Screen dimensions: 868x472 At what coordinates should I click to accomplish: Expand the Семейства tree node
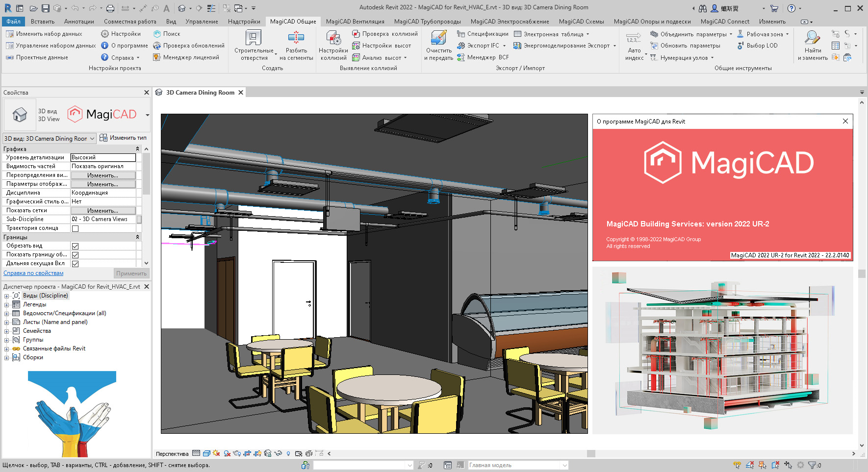tap(6, 331)
